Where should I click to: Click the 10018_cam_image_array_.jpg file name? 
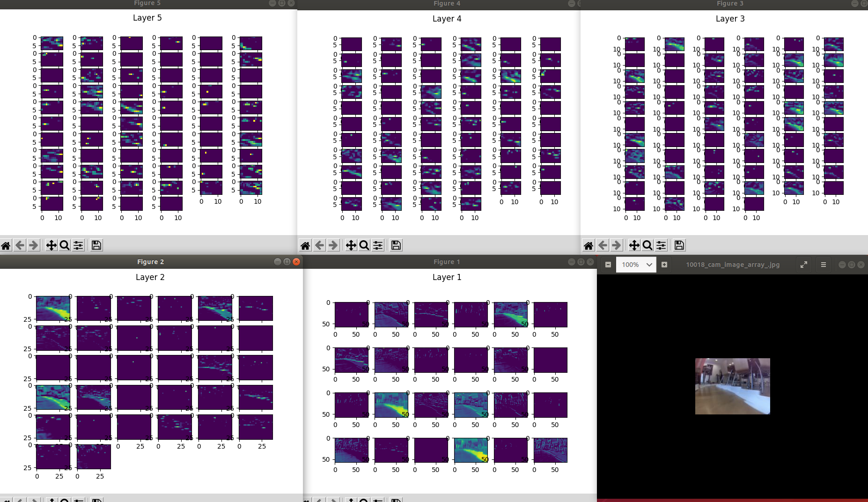point(733,265)
